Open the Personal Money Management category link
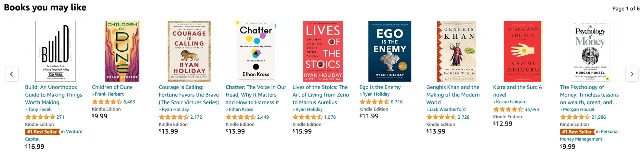Screen dimensions: 644x158 coord(589,135)
